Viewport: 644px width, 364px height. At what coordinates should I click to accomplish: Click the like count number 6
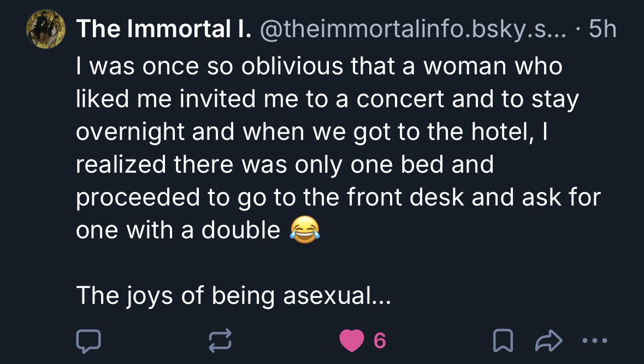pos(380,342)
